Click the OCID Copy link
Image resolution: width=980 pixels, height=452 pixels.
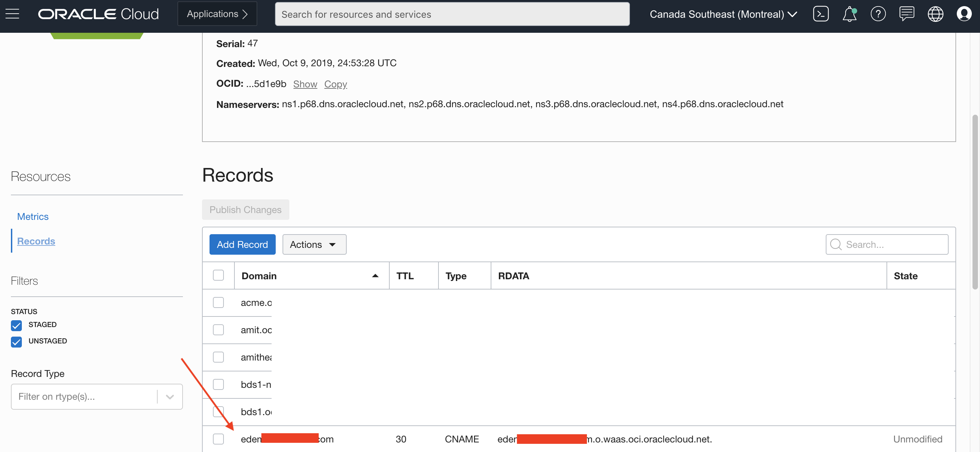[x=335, y=84]
